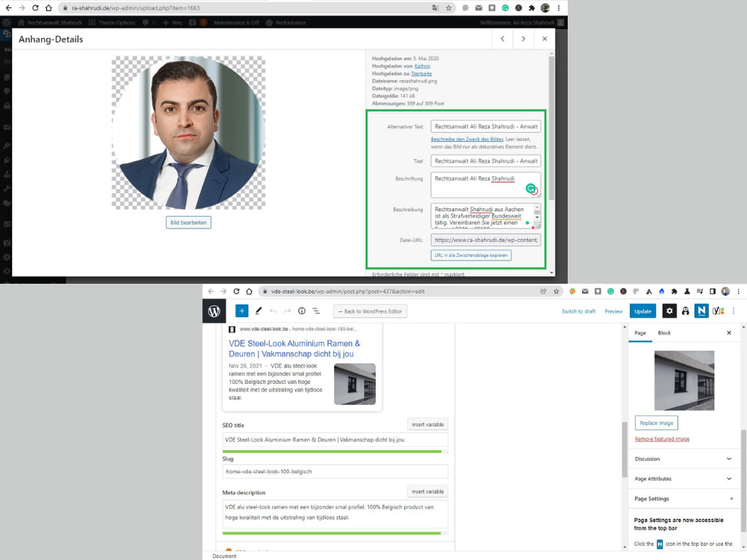This screenshot has width=747, height=560.
Task: Click Insert variable beside Meta description
Action: (x=427, y=491)
